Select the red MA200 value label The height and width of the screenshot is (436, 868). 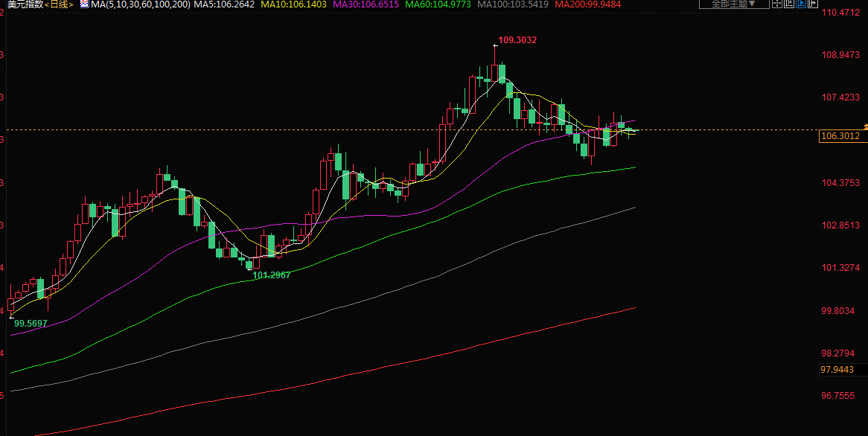coord(588,4)
